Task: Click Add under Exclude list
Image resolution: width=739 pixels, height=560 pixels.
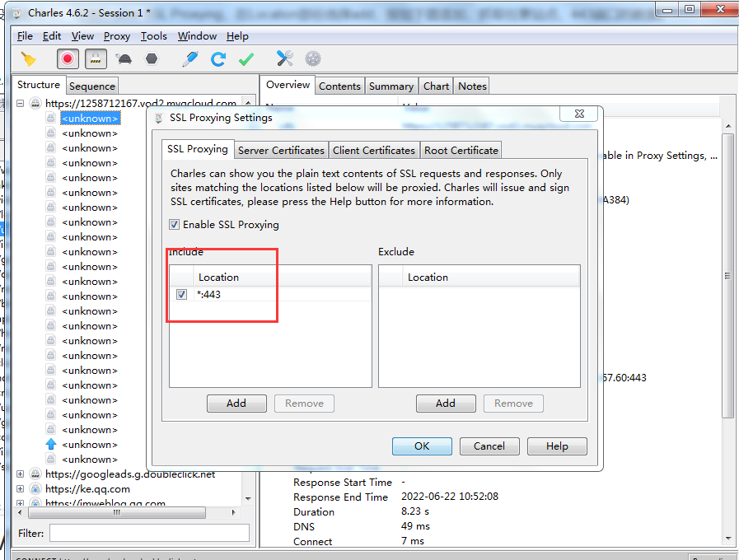Action: pos(446,404)
